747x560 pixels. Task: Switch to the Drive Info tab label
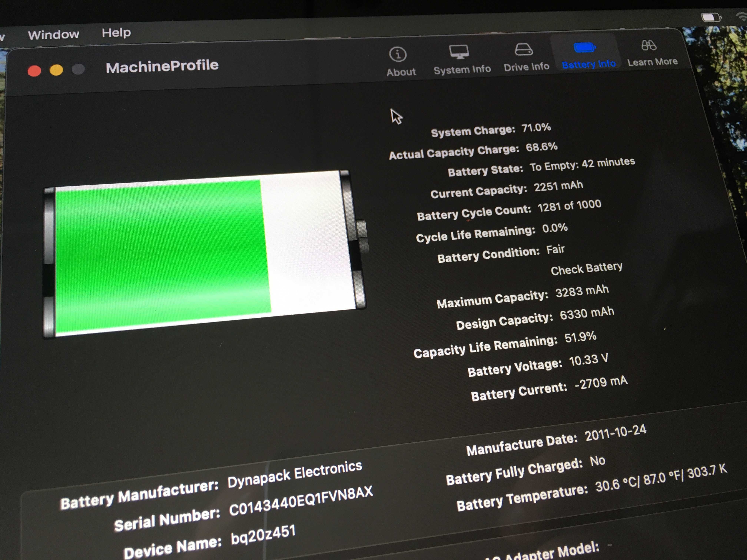tap(526, 67)
